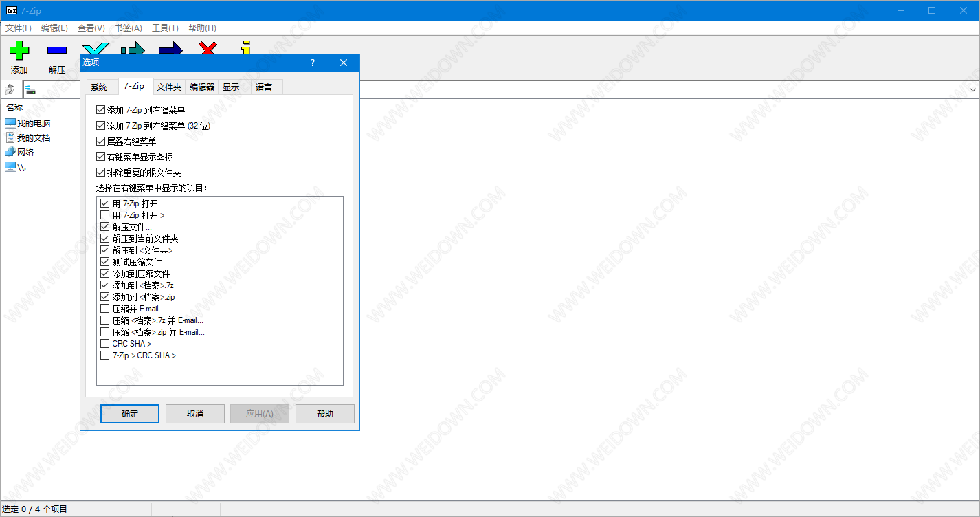Viewport: 980px width, 517px height.
Task: Check 压缩 <档案>.zip 并 E-mail... item
Action: [105, 332]
